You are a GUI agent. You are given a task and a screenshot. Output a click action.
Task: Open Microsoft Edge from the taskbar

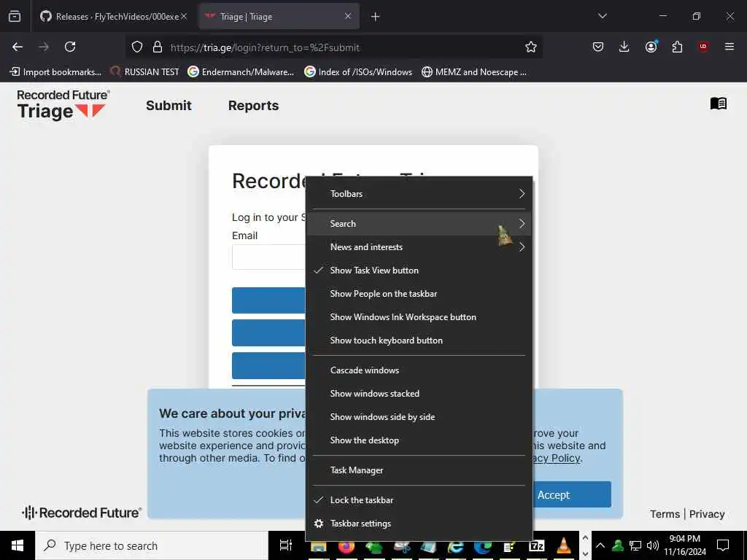point(482,548)
